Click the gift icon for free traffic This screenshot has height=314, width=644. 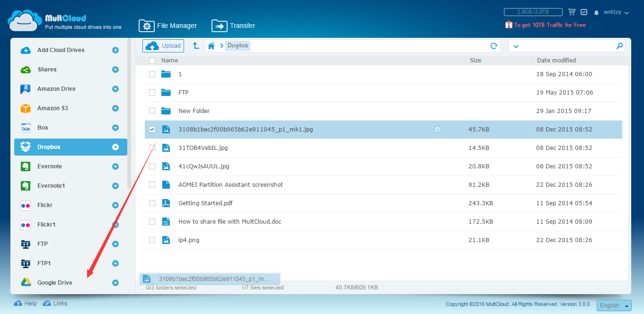pos(509,25)
